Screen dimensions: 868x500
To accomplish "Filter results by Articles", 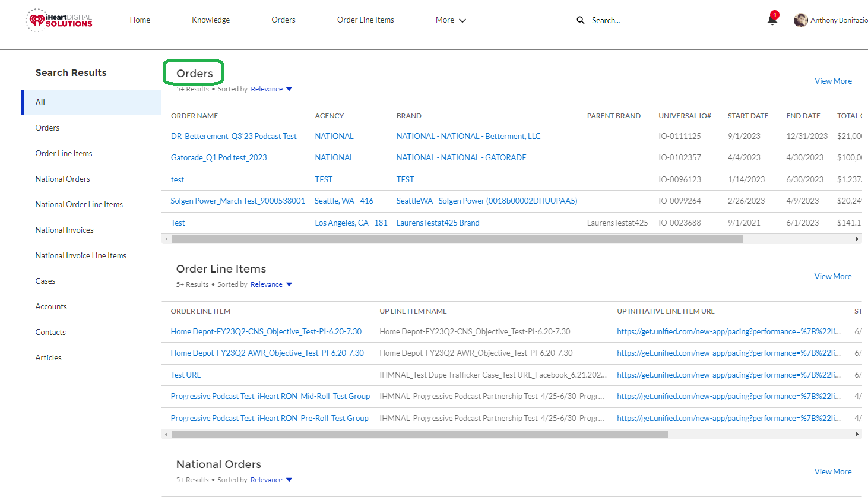I will tap(48, 357).
